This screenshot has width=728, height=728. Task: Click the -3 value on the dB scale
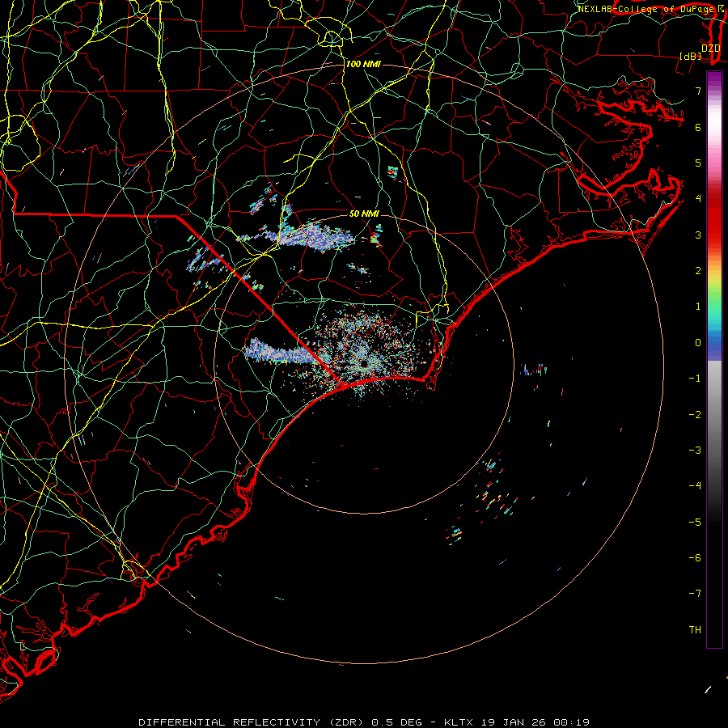pos(695,451)
